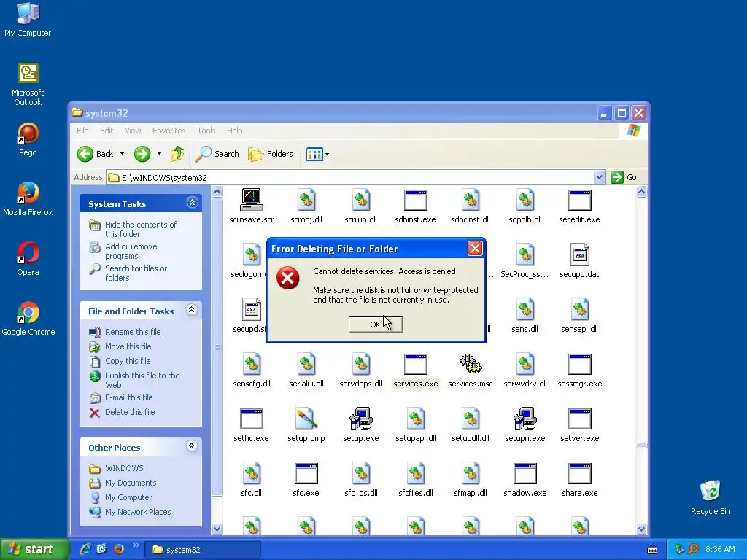Screen dimensions: 747x560
Task: Click the Go button
Action: coord(624,177)
